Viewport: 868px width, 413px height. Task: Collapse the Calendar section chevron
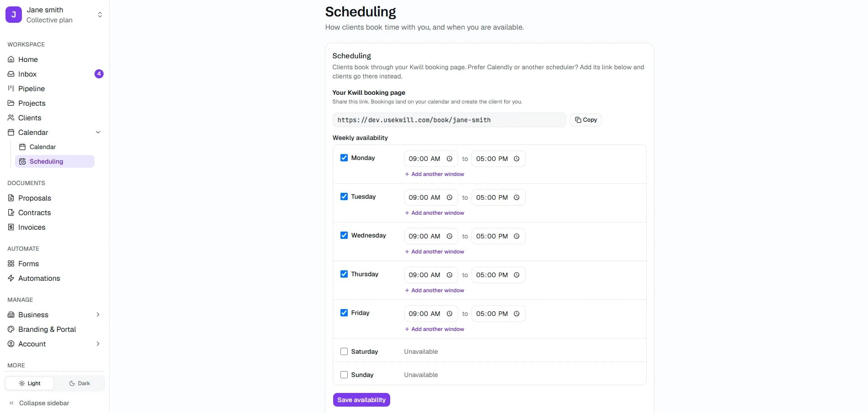pyautogui.click(x=98, y=132)
